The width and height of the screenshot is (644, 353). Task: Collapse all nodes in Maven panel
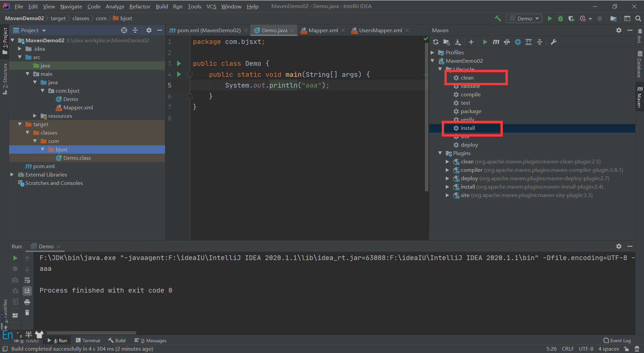coord(540,42)
